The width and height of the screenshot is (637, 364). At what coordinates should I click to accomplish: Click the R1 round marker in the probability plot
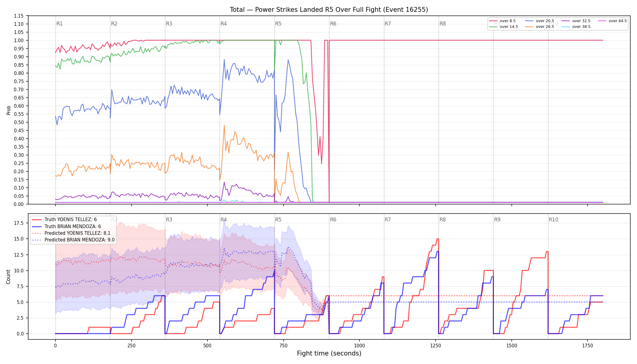[59, 24]
